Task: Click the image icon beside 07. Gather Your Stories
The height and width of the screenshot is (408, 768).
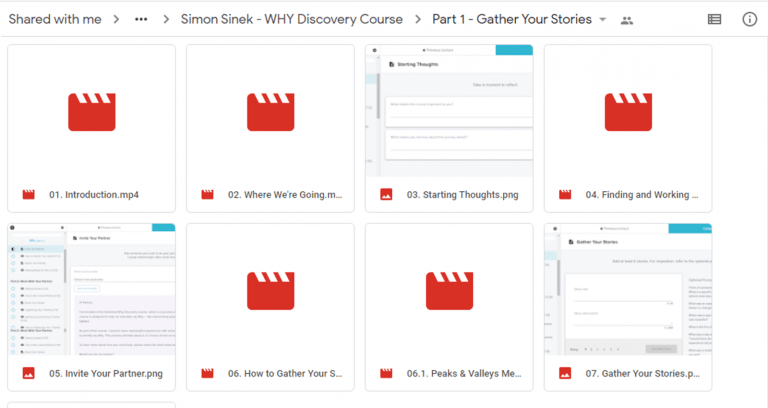Action: (565, 373)
